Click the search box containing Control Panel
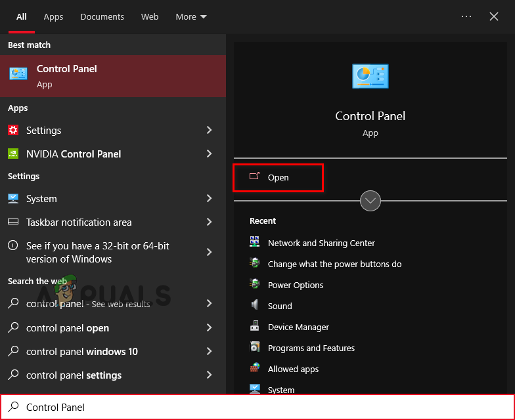This screenshot has height=420, width=515. click(263, 407)
